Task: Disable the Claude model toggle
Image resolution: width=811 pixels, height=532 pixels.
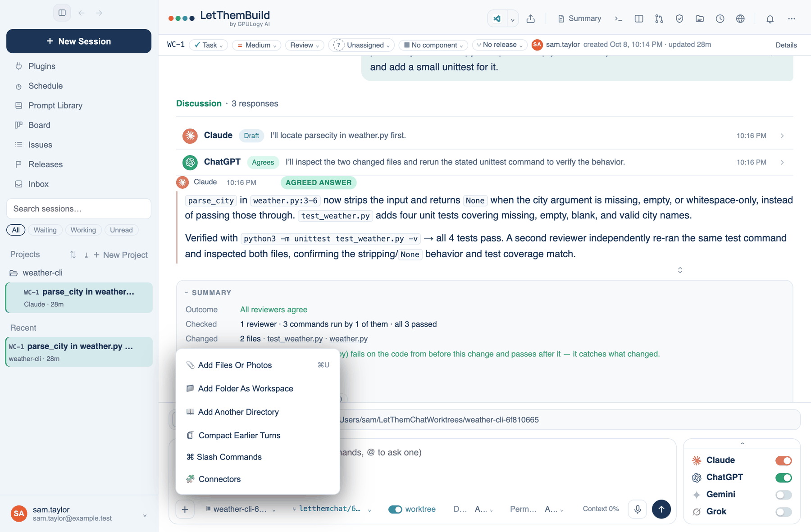Action: [784, 460]
